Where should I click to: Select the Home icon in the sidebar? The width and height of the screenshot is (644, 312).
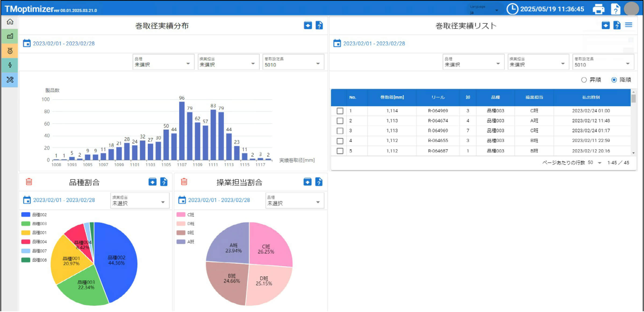10,22
